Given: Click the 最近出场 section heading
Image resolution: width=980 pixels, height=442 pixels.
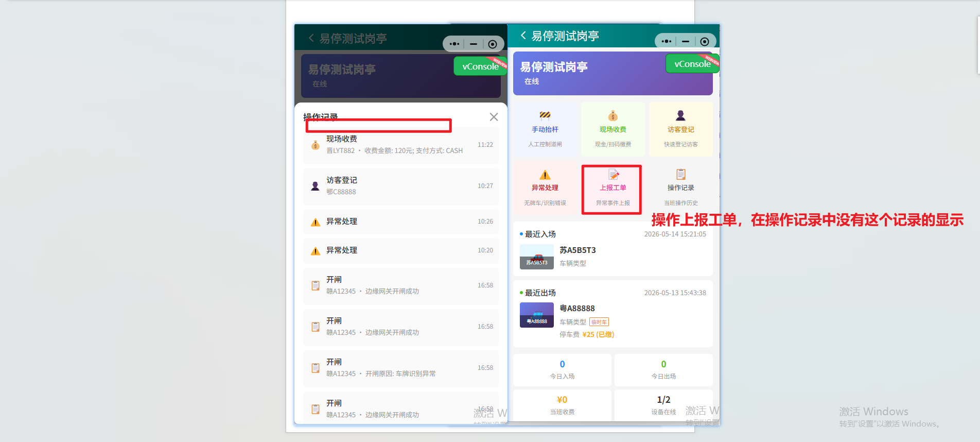Looking at the screenshot, I should 540,293.
